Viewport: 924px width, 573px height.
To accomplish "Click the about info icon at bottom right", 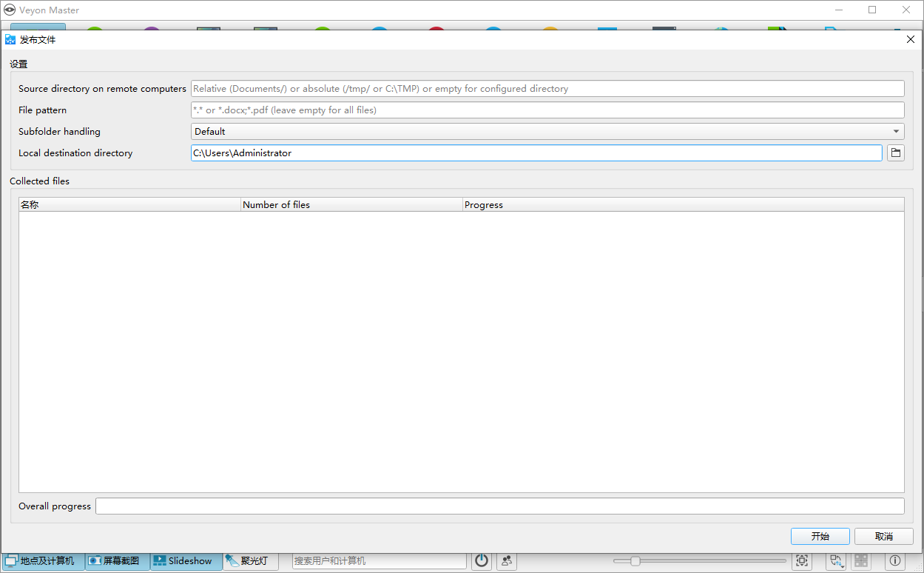I will (895, 560).
